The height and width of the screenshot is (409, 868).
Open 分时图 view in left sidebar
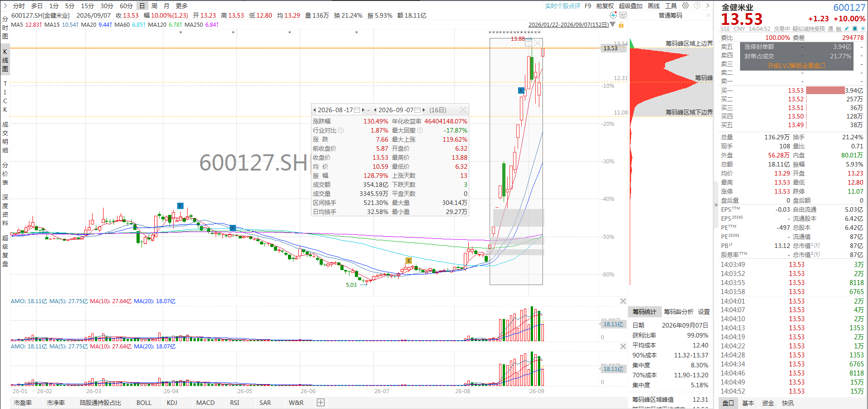5,28
